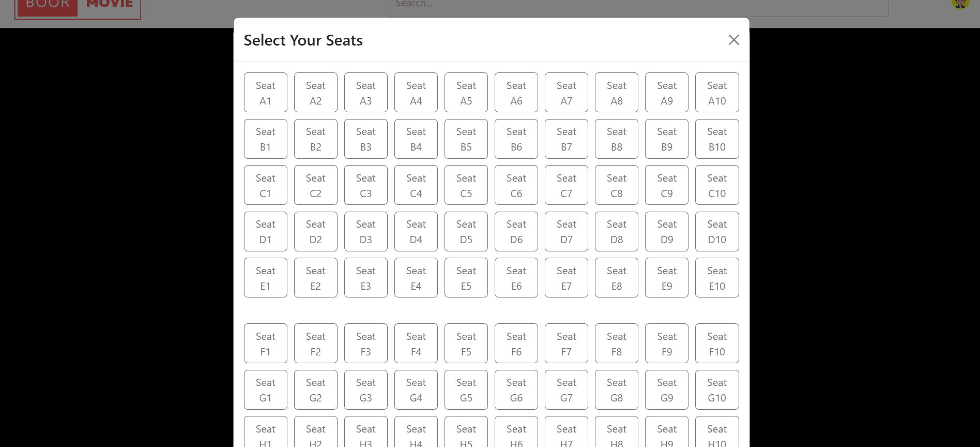
Task: Select Seat G1
Action: (265, 390)
